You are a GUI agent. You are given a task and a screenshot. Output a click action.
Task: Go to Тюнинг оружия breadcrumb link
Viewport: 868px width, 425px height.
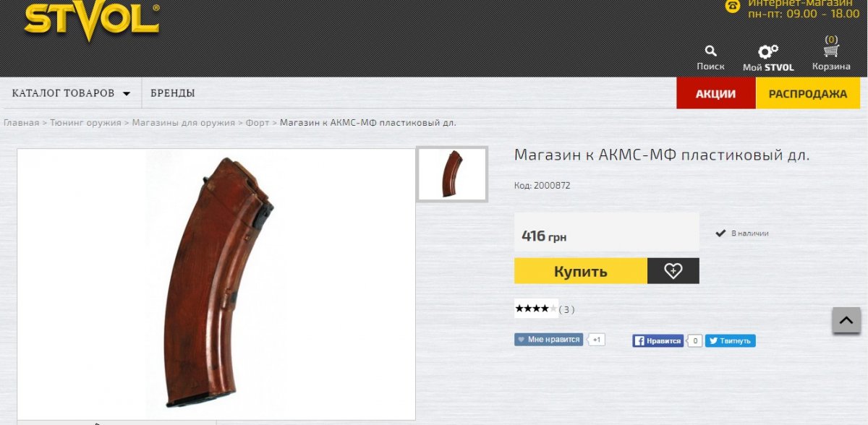coord(85,122)
